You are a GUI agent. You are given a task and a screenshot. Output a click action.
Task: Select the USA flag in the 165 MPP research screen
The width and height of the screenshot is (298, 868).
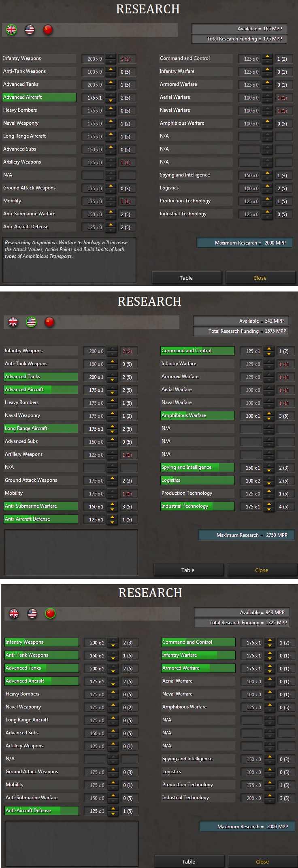tap(30, 30)
